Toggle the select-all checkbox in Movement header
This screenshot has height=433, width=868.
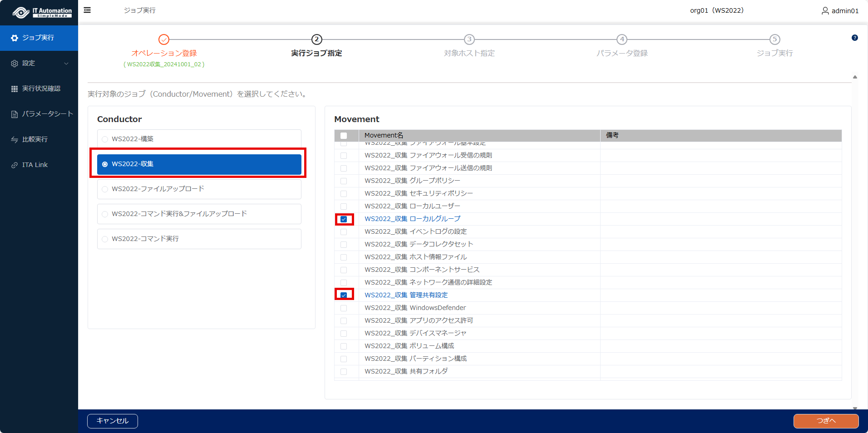pos(344,136)
